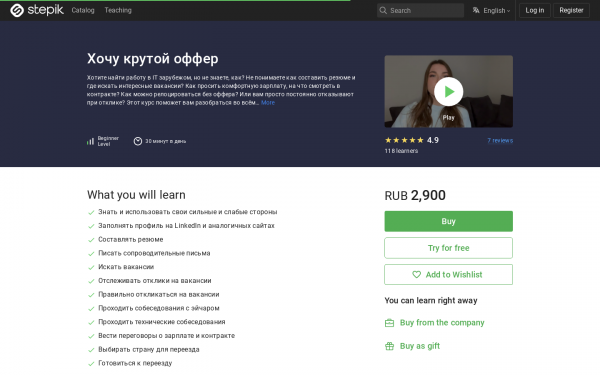
Task: Click the search magnifier icon
Action: coord(383,10)
